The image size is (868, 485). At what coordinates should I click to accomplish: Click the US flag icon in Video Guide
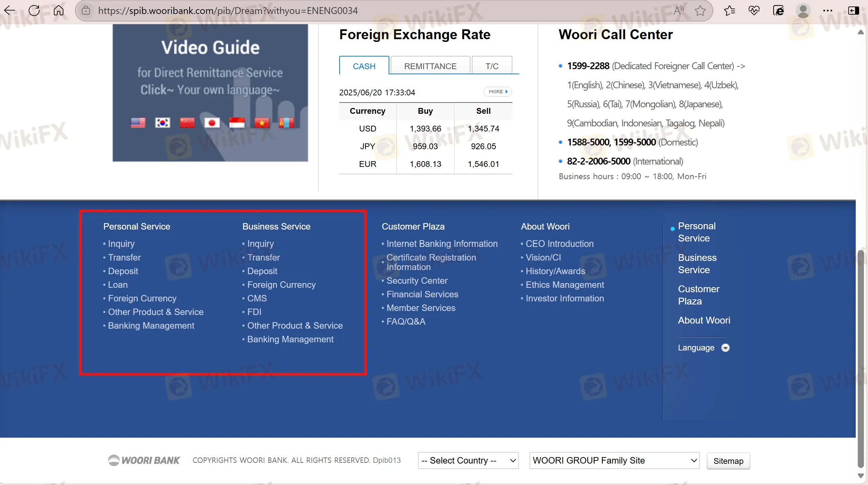tap(138, 123)
